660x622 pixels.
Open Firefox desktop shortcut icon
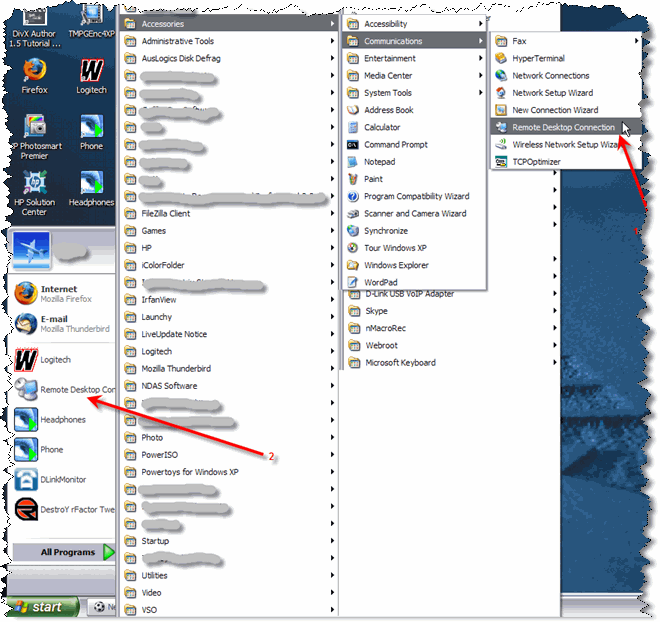pos(34,73)
